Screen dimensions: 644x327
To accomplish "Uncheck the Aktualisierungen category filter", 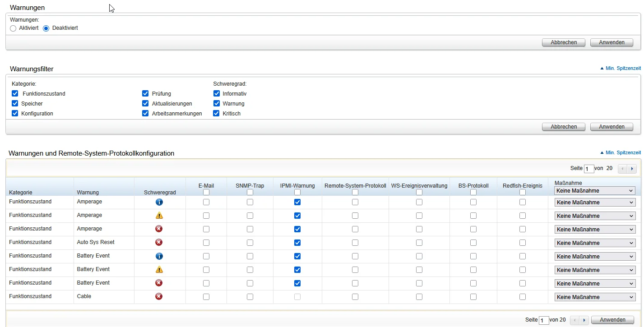I will (145, 103).
